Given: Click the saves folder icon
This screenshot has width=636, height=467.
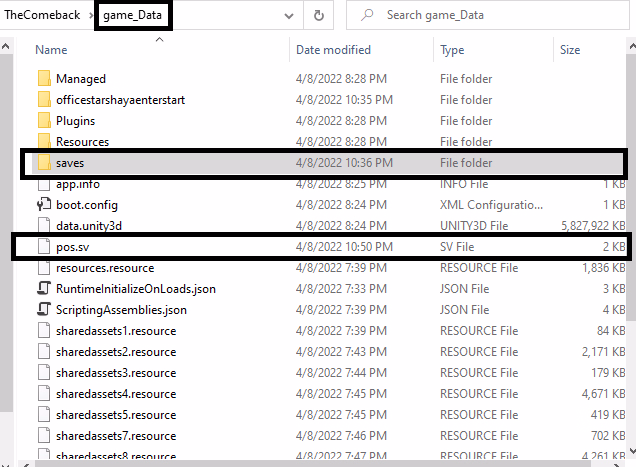Looking at the screenshot, I should pos(44,163).
